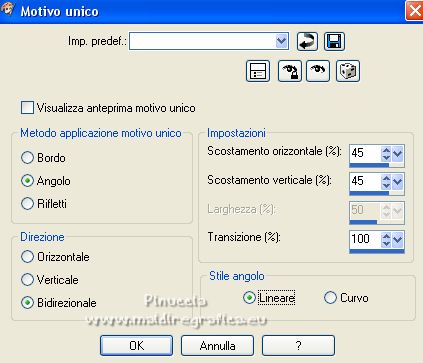423x363 pixels.
Task: Choose the Curvo corner style
Action: 330,297
